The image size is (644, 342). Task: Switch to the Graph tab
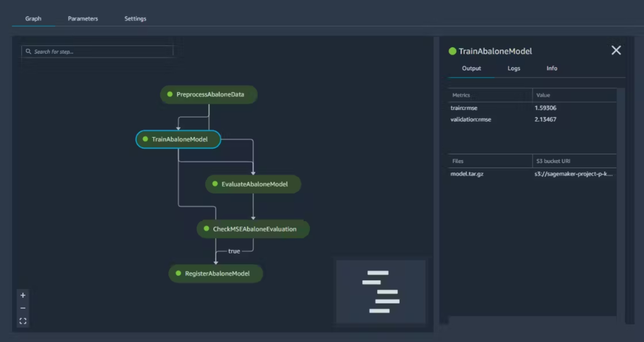[33, 19]
